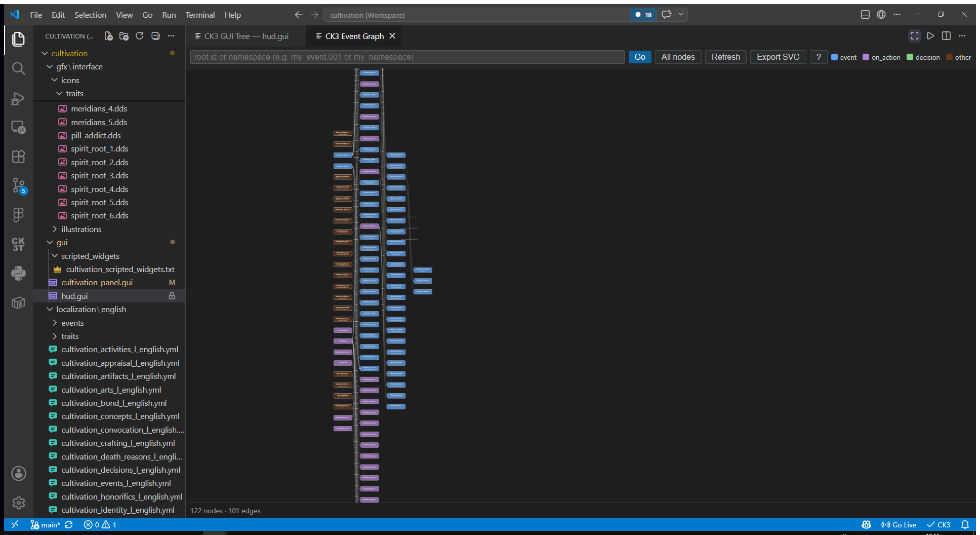Screen dimensions: 980x535
Task: Click Go Live in status bar
Action: pyautogui.click(x=899, y=525)
